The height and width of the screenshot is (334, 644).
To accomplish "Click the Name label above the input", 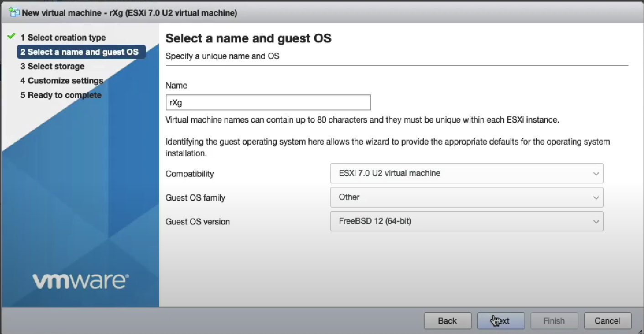I will click(177, 85).
